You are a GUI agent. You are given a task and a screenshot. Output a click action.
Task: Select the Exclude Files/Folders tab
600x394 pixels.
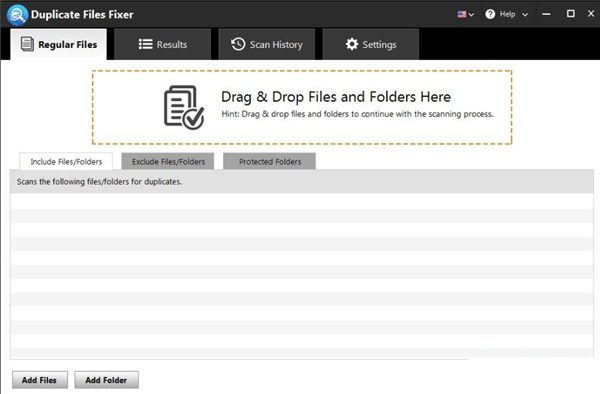click(168, 161)
